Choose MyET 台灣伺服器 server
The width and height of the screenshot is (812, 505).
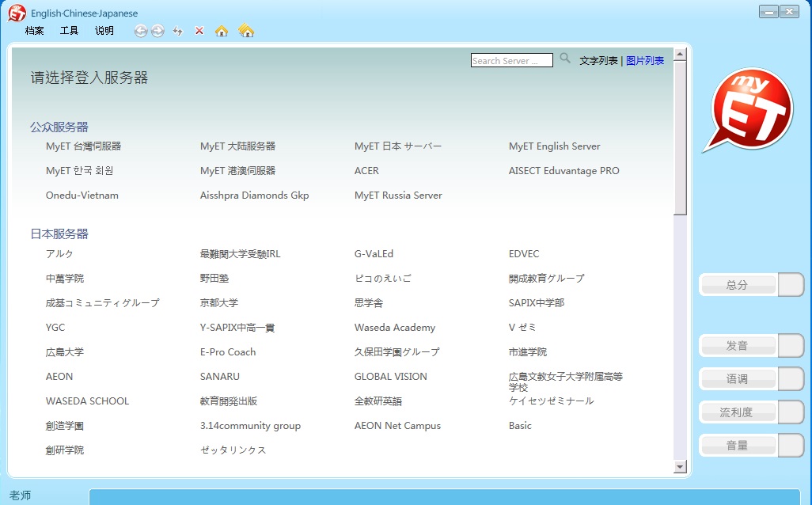coord(83,146)
